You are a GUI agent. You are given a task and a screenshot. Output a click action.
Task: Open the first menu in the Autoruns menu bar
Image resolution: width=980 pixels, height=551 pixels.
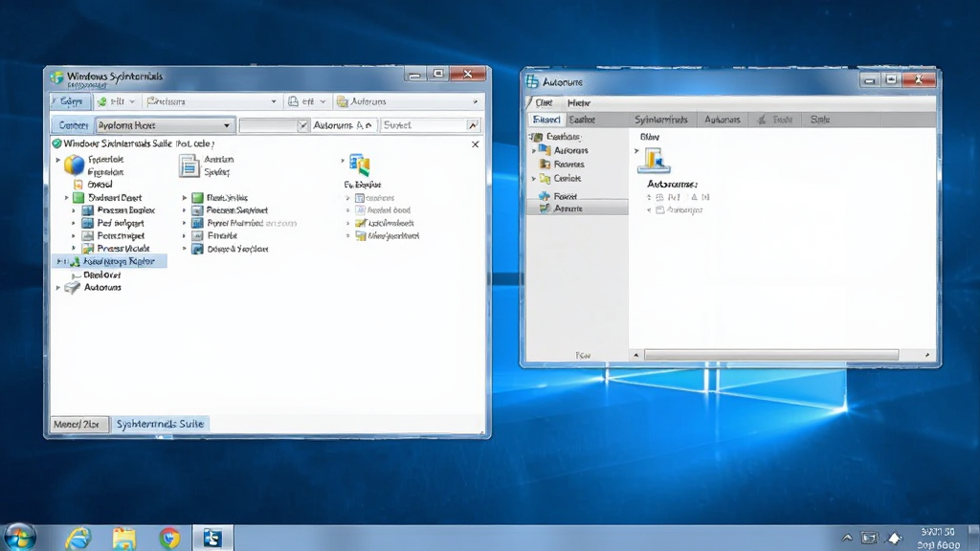click(x=544, y=102)
